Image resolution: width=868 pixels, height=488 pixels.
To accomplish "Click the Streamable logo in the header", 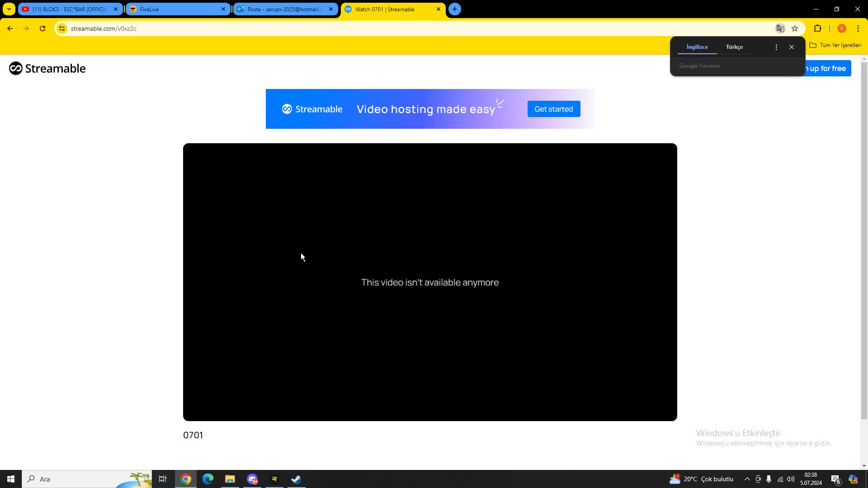I will point(47,68).
